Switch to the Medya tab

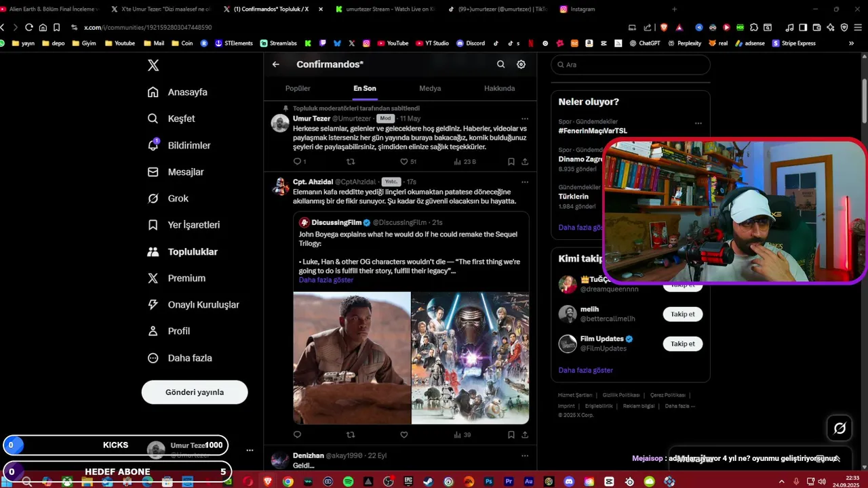tap(430, 88)
